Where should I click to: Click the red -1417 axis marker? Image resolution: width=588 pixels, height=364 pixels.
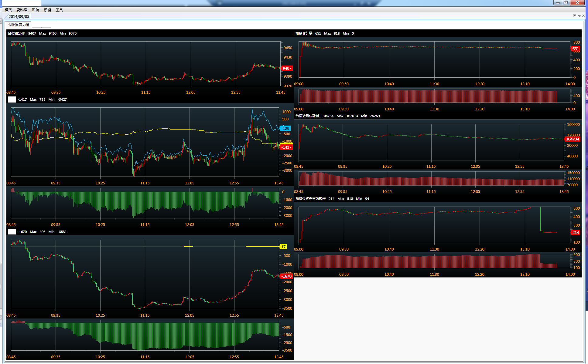pos(286,147)
